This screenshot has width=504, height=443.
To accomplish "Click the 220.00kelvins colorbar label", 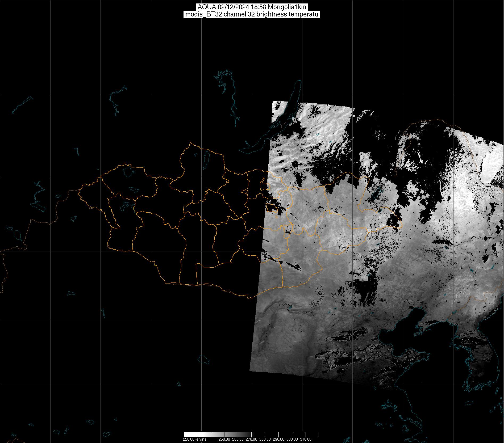I will (194, 439).
